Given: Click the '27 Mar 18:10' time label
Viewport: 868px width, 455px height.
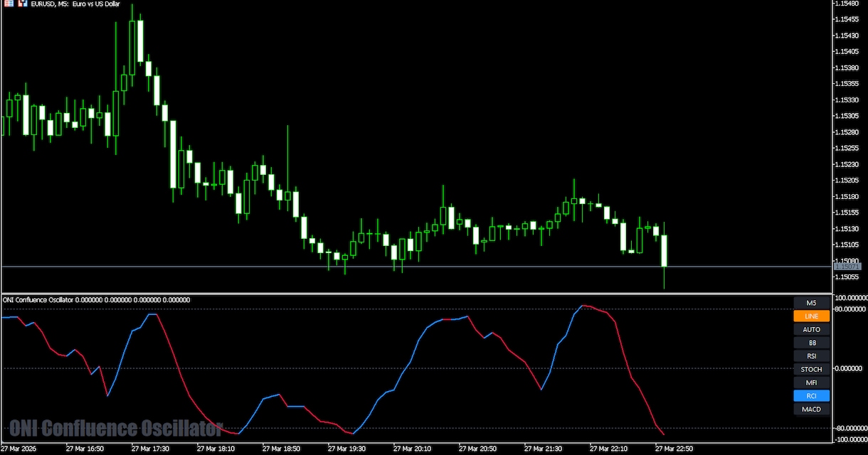Looking at the screenshot, I should (x=216, y=449).
